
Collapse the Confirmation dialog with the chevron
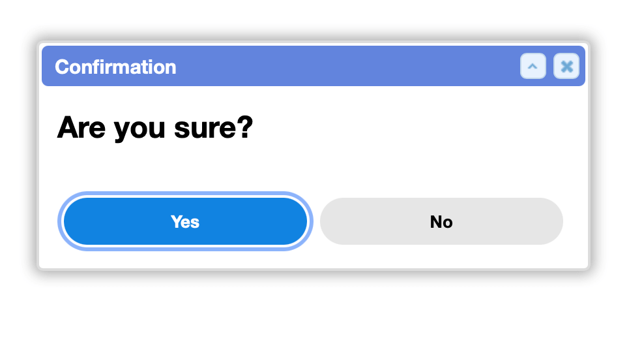[x=533, y=66]
